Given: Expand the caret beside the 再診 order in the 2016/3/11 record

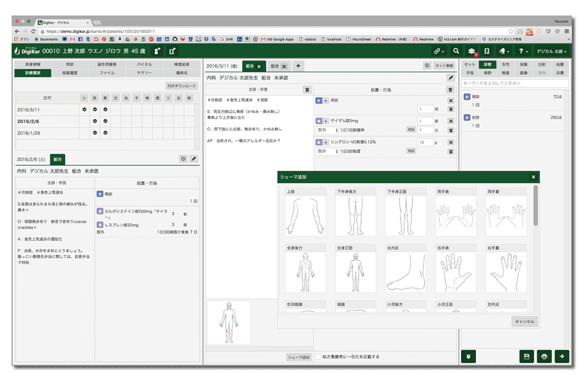Looking at the screenshot, I should click(x=326, y=101).
